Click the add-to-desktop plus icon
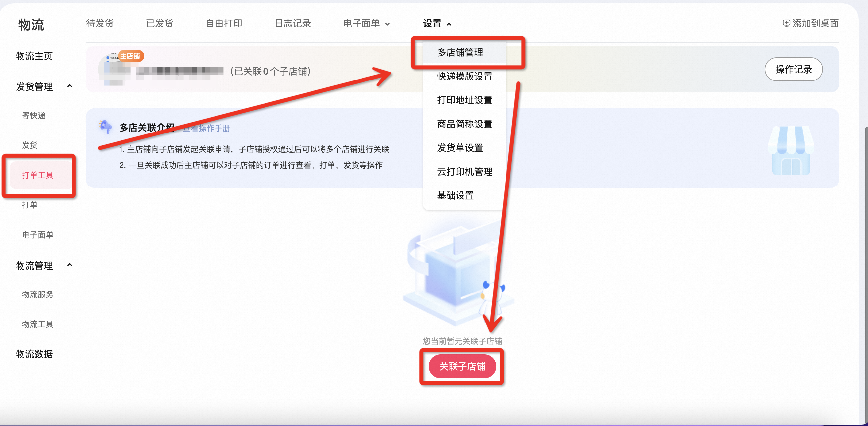 [x=786, y=23]
